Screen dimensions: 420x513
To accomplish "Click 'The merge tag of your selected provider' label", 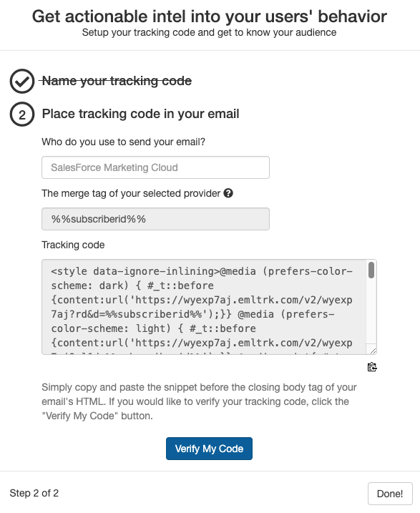I will [x=131, y=193].
